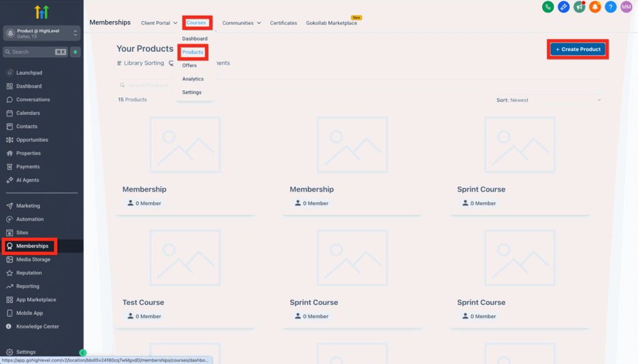Click the green lightning quick actions icon

(x=75, y=52)
